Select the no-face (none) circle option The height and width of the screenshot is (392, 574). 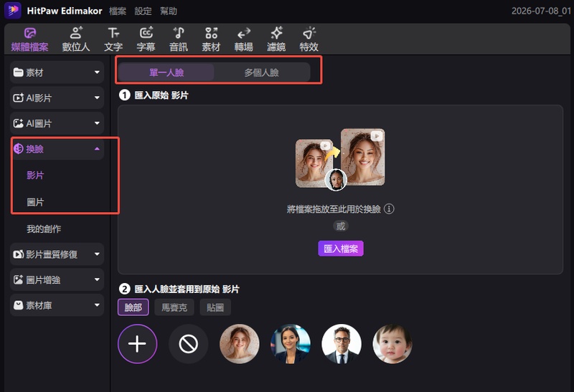(188, 344)
